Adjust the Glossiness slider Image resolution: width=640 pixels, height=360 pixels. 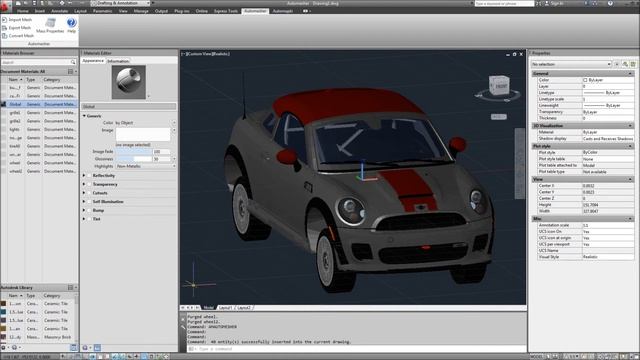133,159
